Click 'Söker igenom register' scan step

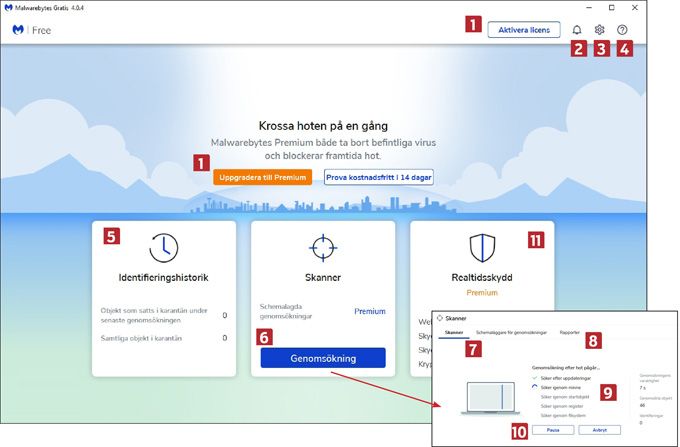[562, 406]
